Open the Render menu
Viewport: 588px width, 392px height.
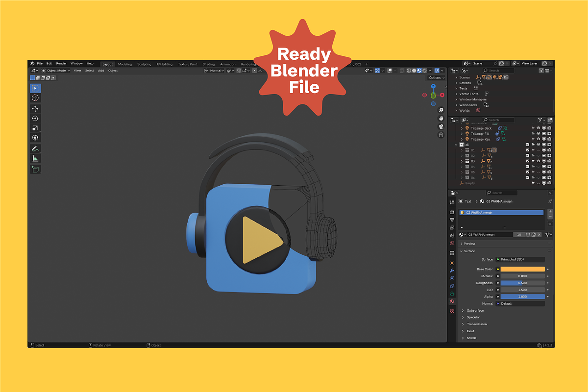point(61,64)
